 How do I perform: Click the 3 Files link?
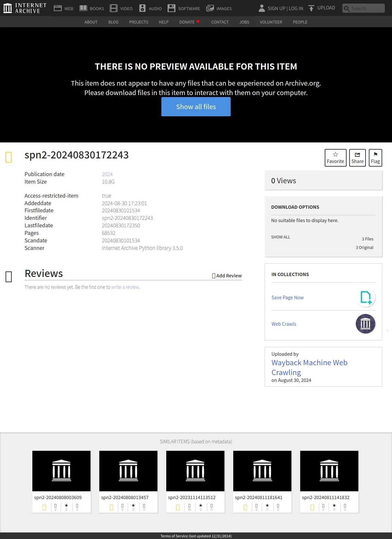tap(367, 239)
